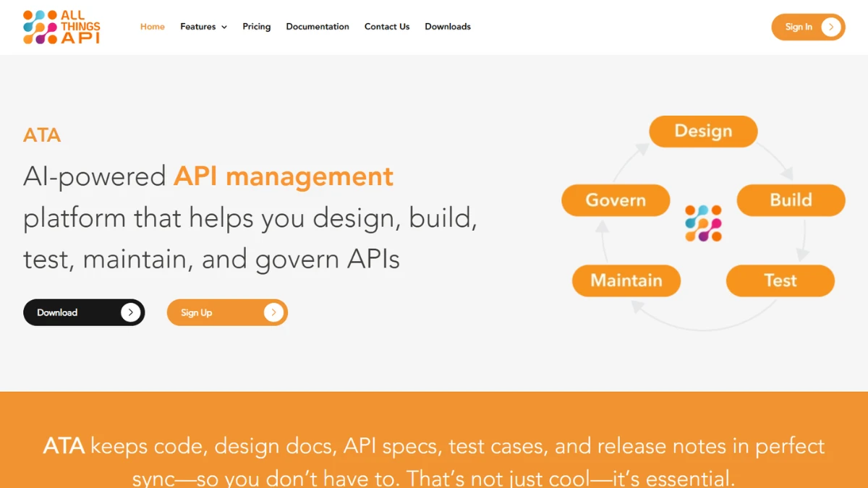This screenshot has width=868, height=488.
Task: Click the ALL THINGS API logo icon
Action: pos(40,27)
